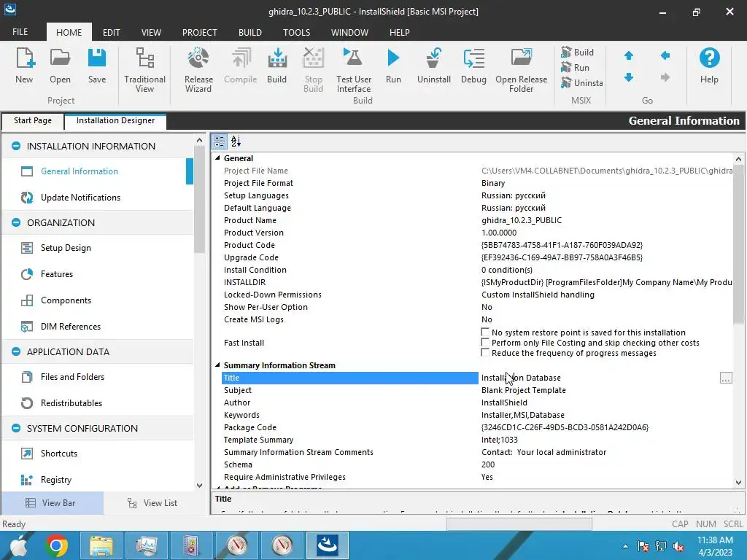Open the BUILD ribbon tab
The height and width of the screenshot is (560, 747).
[250, 32]
